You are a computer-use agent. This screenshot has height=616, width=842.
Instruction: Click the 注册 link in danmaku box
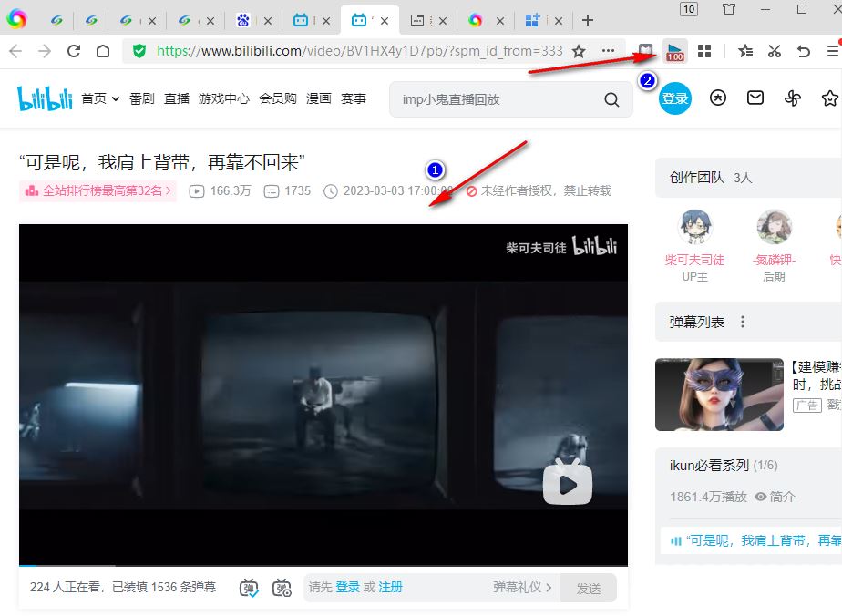coord(390,588)
